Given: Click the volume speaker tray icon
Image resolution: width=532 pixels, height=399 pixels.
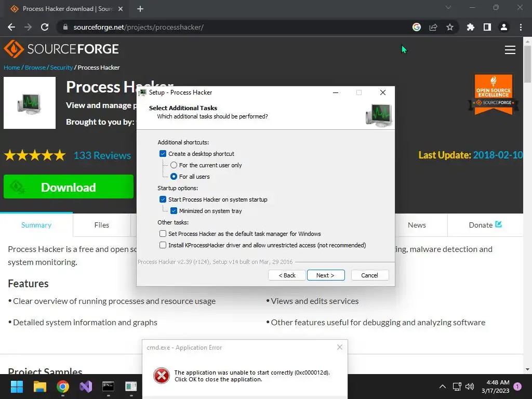Looking at the screenshot, I should coord(470,387).
